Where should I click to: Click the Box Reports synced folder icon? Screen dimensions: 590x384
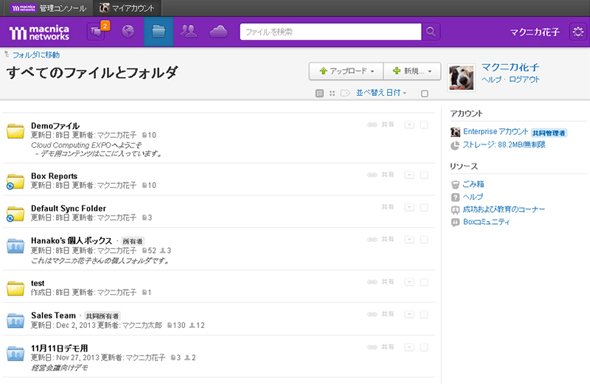pyautogui.click(x=15, y=181)
